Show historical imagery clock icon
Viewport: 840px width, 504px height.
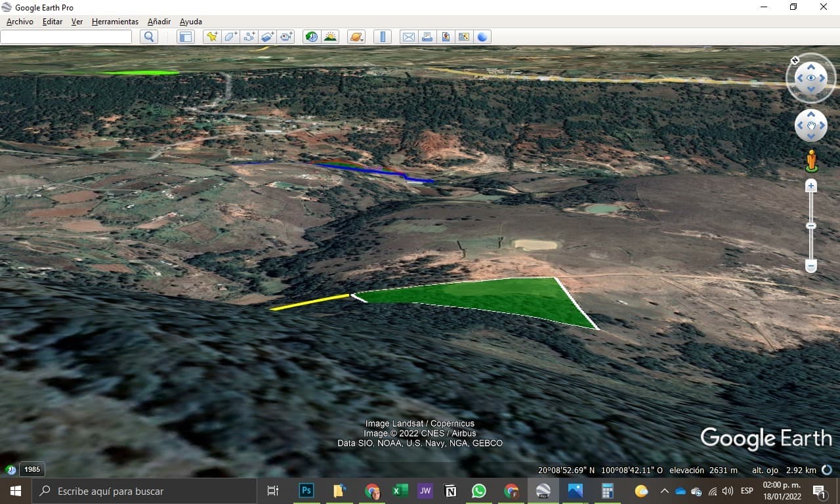tap(312, 37)
